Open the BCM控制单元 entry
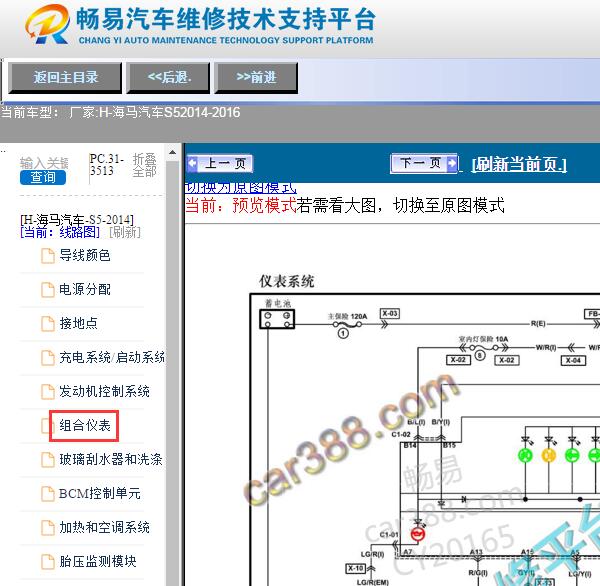The image size is (600, 586). coord(99,494)
